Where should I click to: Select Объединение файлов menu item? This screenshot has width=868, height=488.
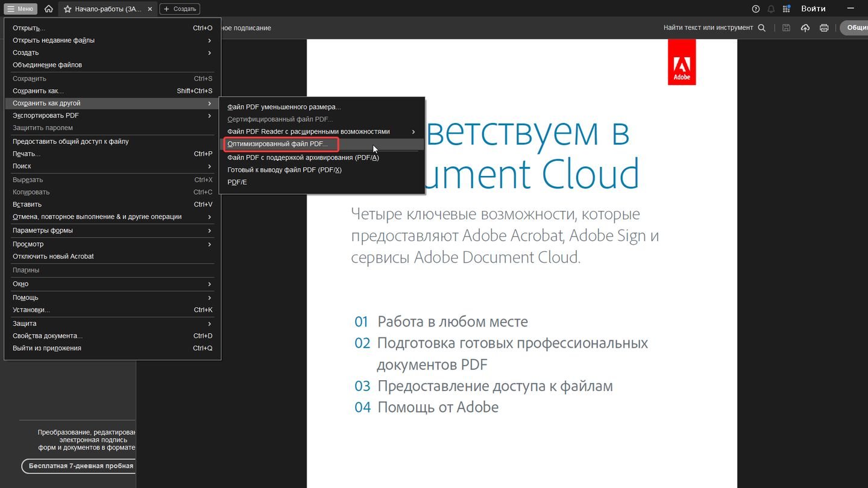[x=113, y=65]
